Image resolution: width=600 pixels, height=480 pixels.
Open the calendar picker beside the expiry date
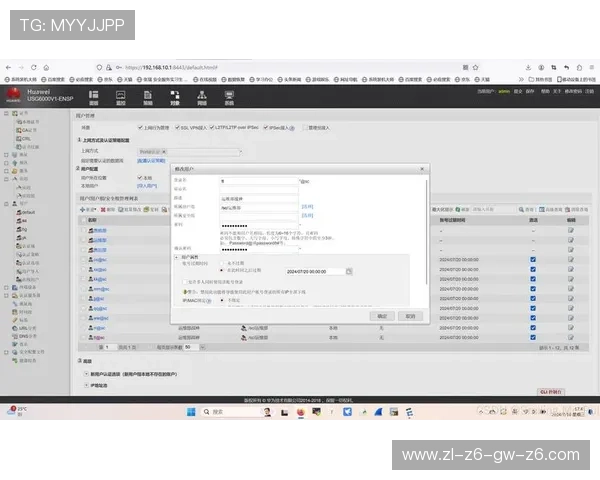349,271
